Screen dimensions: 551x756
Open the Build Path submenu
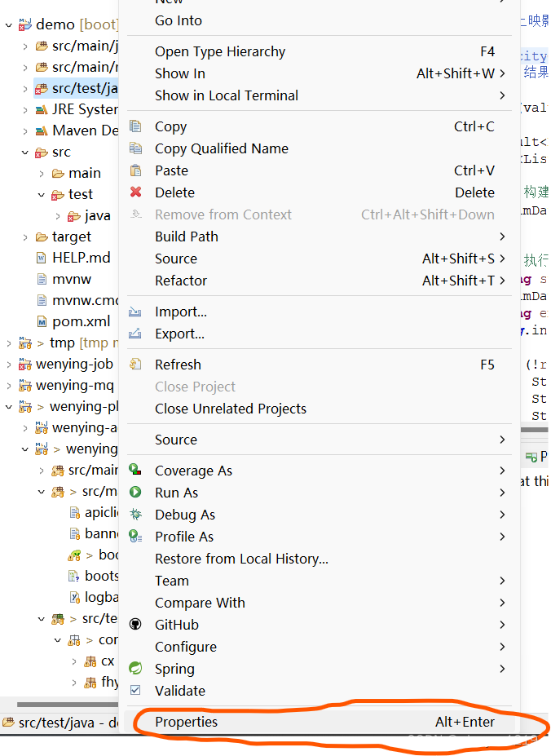tap(320, 237)
